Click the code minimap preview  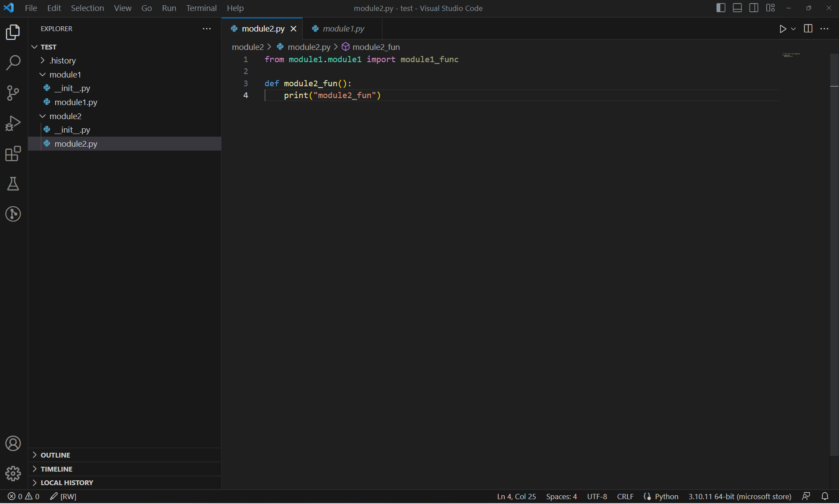coord(791,55)
